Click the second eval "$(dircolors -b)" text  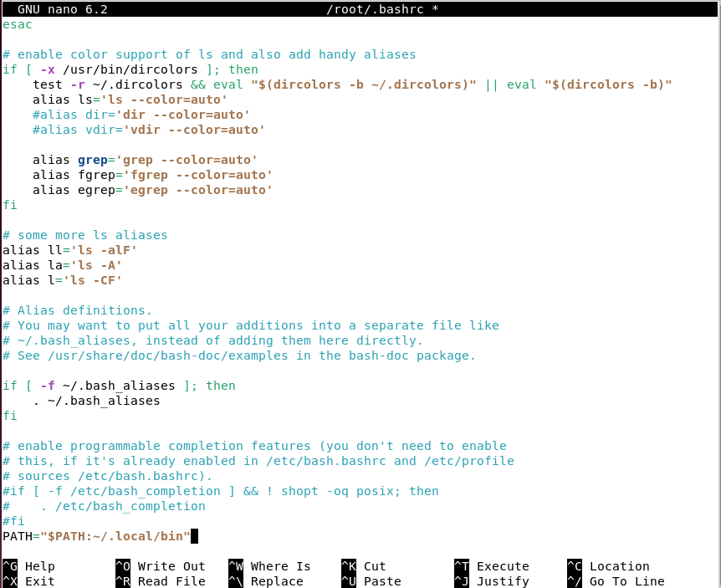click(590, 84)
